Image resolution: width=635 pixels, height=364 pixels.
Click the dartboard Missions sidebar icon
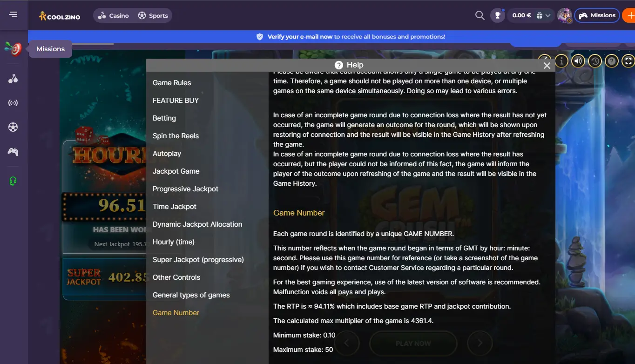tap(13, 48)
